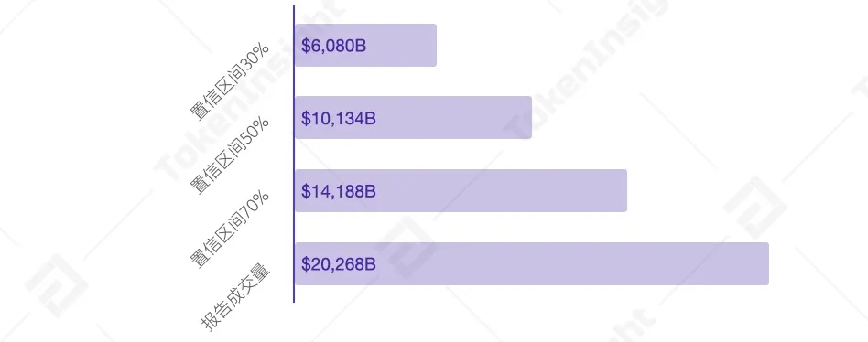Click the $20,268B bar

coord(532,263)
